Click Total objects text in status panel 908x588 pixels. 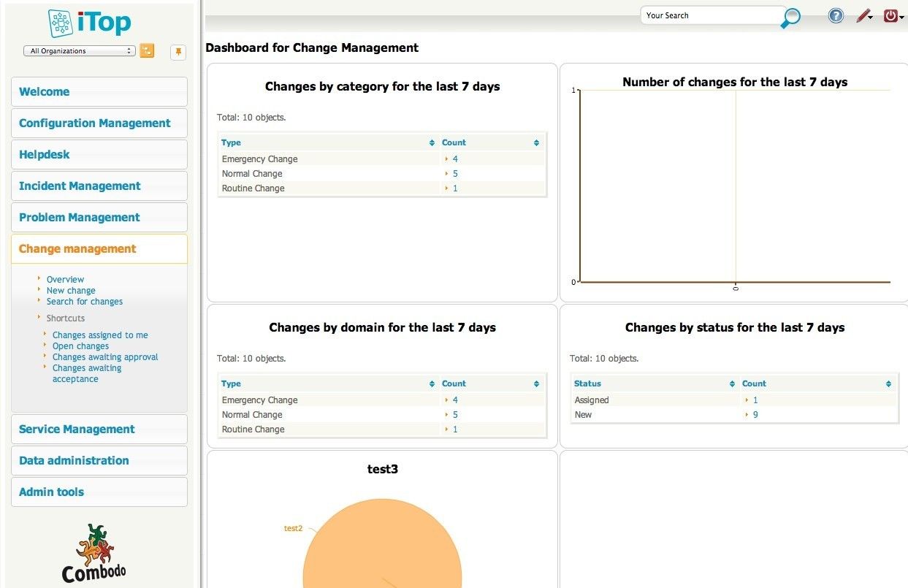604,359
